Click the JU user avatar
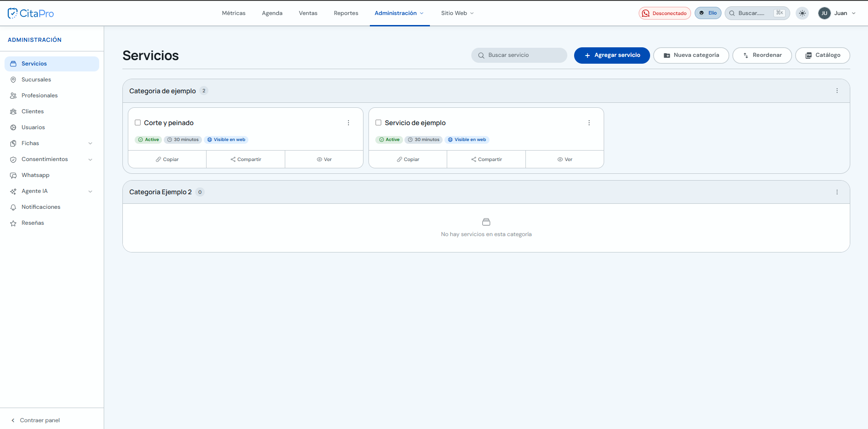The width and height of the screenshot is (868, 429). tap(824, 13)
